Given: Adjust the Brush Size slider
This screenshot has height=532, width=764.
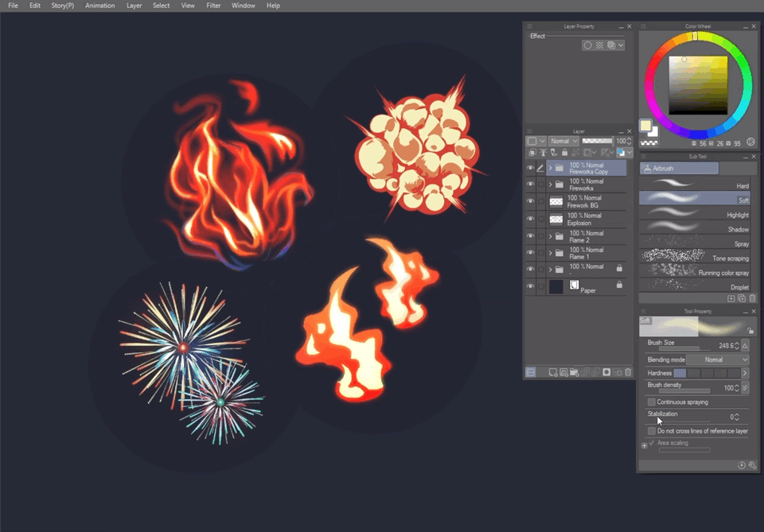Looking at the screenshot, I should 684,348.
